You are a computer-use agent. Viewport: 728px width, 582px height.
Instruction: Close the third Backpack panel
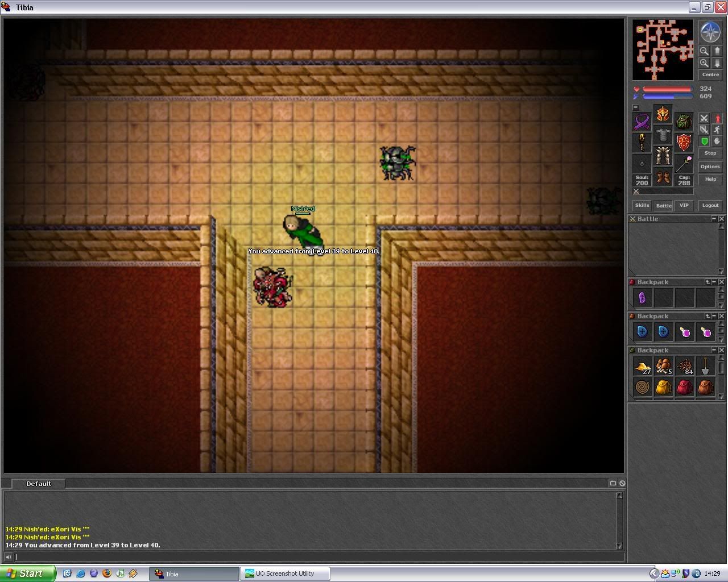722,350
